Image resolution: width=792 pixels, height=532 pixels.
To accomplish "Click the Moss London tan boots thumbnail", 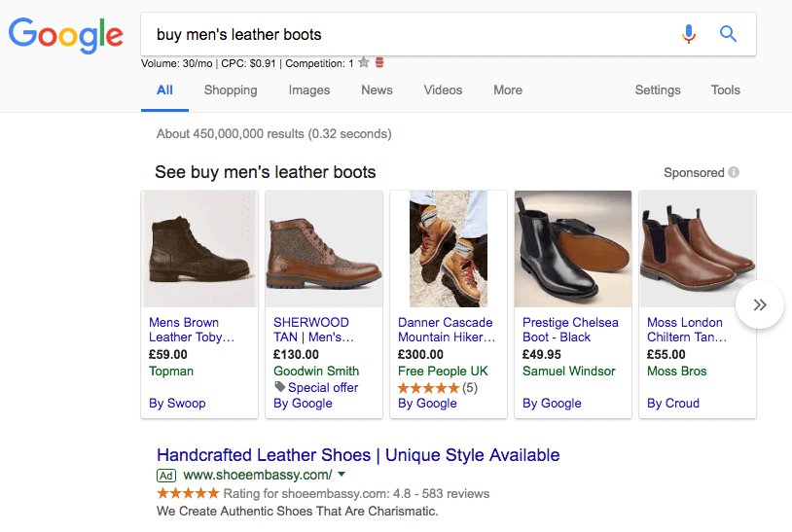I will (697, 249).
